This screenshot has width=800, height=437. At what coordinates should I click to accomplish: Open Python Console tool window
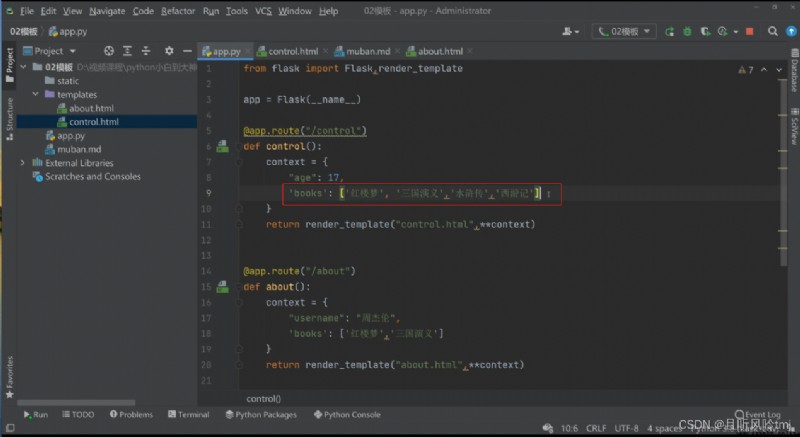[x=347, y=415]
